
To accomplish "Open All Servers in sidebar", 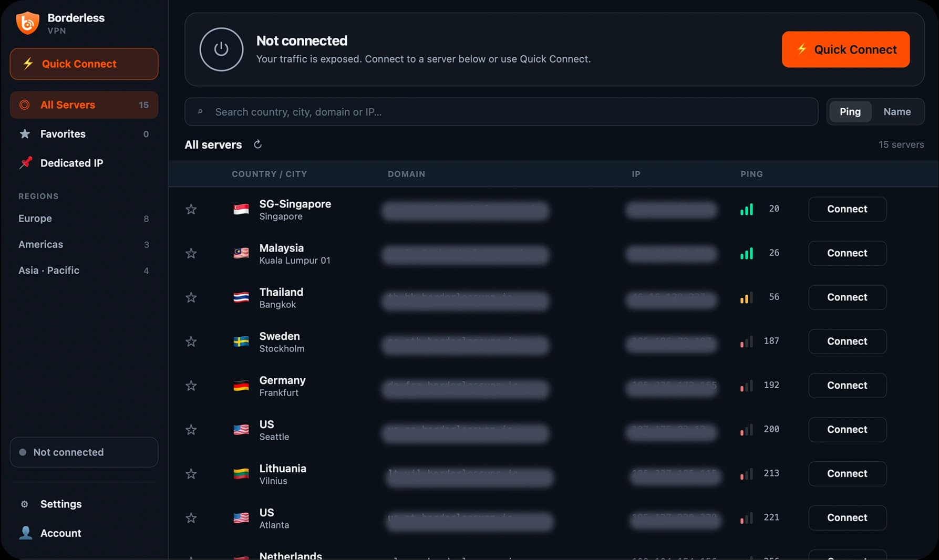I will click(84, 105).
